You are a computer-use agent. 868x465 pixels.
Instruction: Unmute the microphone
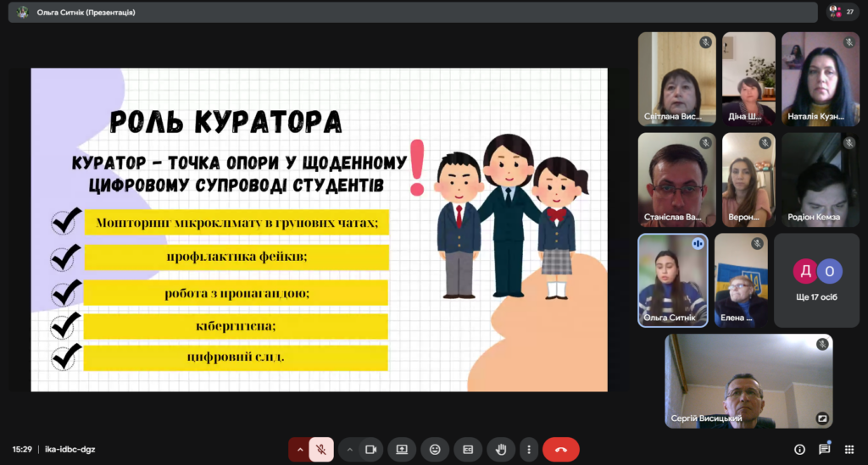pos(321,449)
